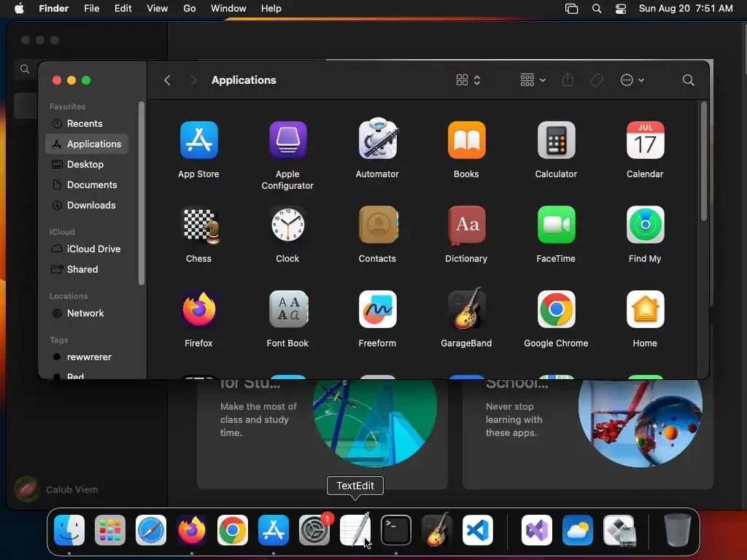Open Visual Studio Code from the Dock

click(x=478, y=530)
